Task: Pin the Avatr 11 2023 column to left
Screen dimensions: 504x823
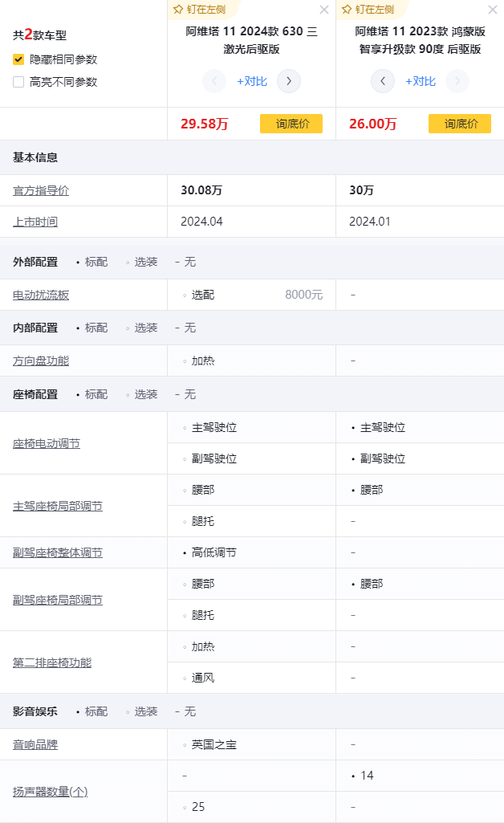Action: pyautogui.click(x=368, y=10)
